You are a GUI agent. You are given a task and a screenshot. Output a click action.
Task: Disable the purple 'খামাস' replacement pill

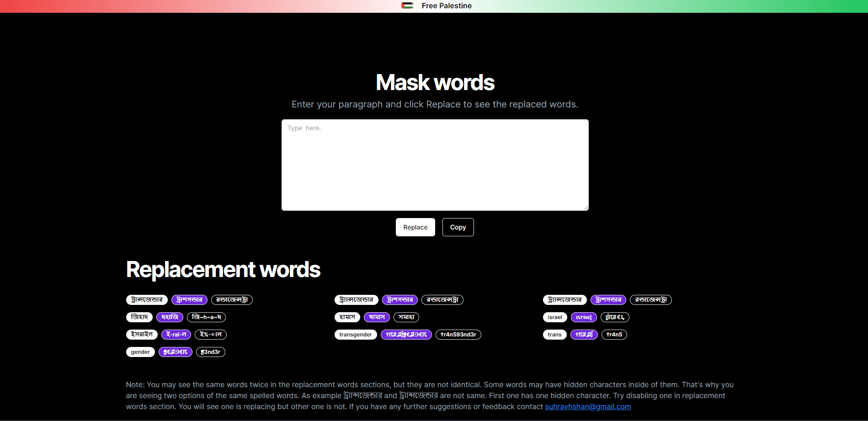(x=376, y=317)
